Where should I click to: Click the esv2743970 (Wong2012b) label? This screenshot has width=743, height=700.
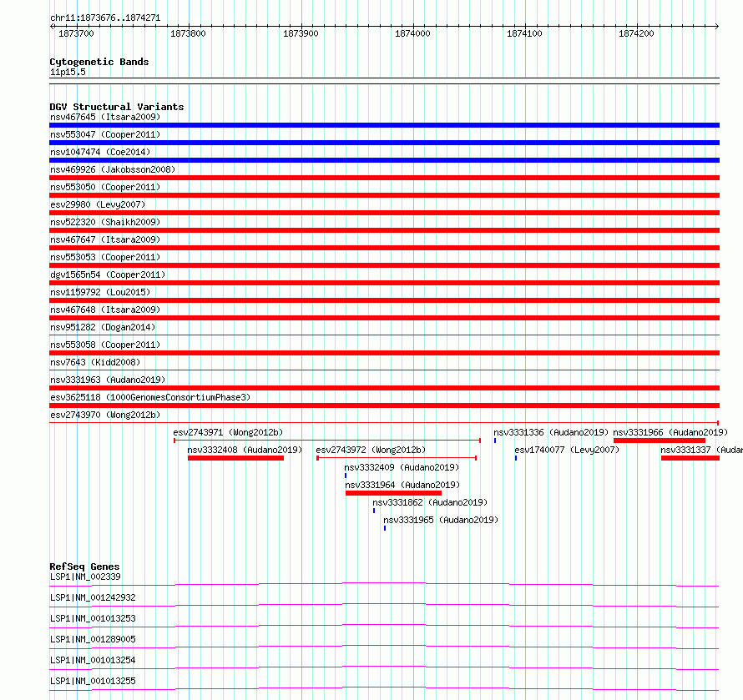click(x=105, y=415)
